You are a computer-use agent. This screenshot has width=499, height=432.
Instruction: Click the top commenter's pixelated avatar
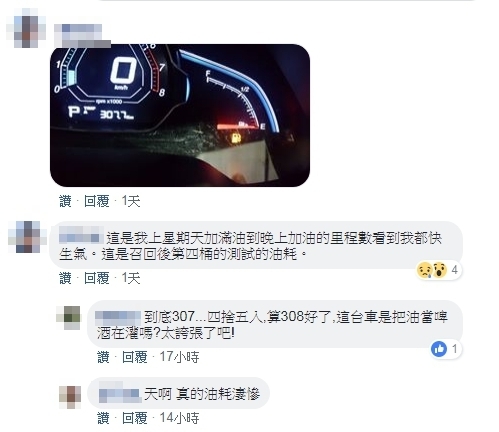(26, 28)
